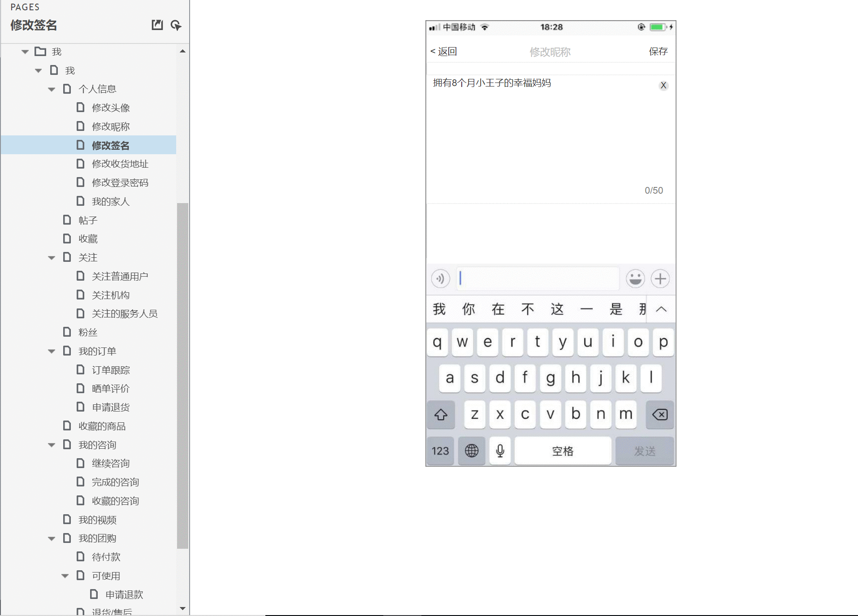Click the arrow-circle icon in Pages header
Viewport: 858px width, 616px height.
176,25
